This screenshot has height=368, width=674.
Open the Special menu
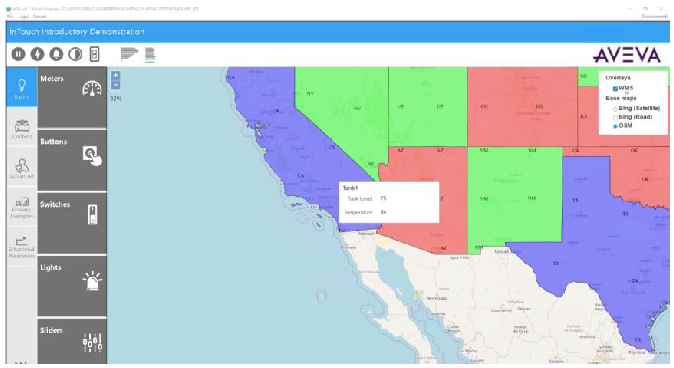click(39, 16)
